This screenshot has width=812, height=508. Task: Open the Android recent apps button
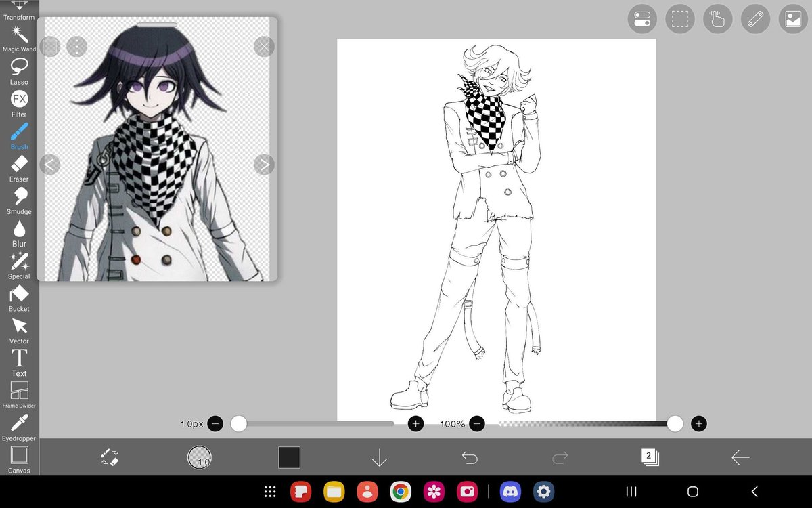(631, 492)
